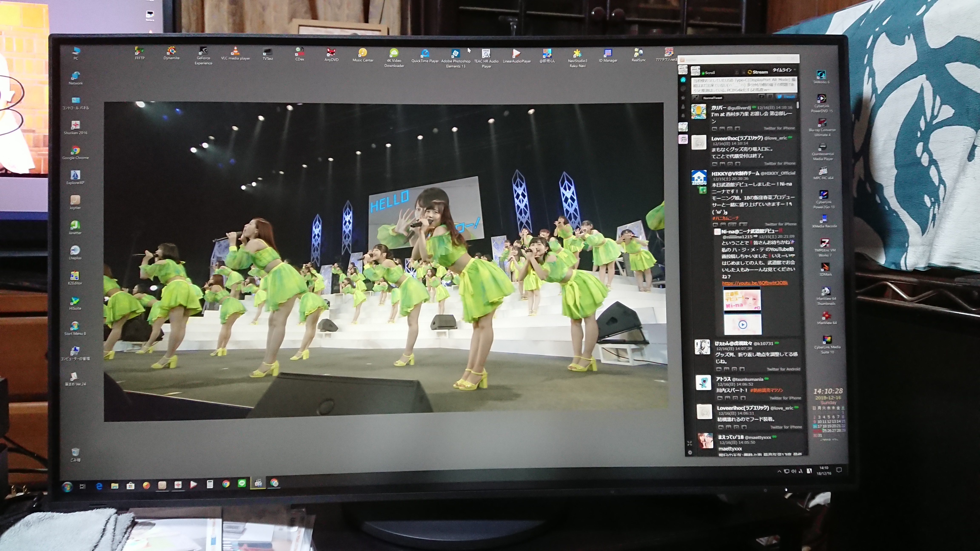Open Task View on the taskbar
Image resolution: width=980 pixels, height=551 pixels.
83,486
